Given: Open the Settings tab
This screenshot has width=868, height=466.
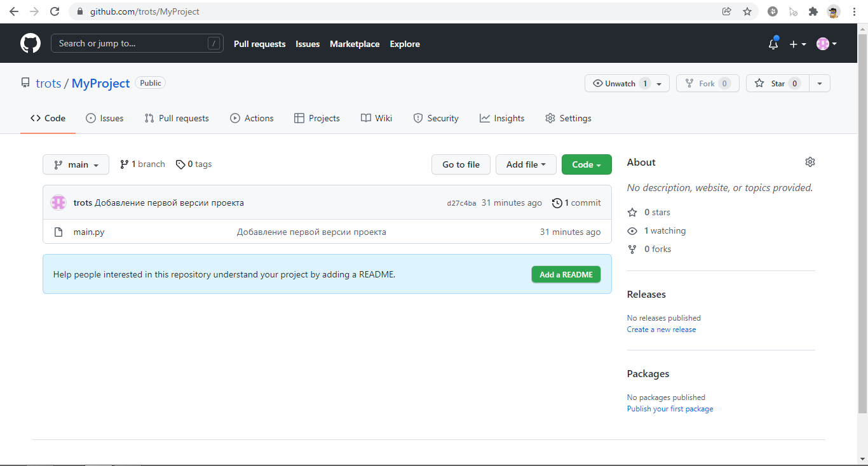Looking at the screenshot, I should [568, 118].
